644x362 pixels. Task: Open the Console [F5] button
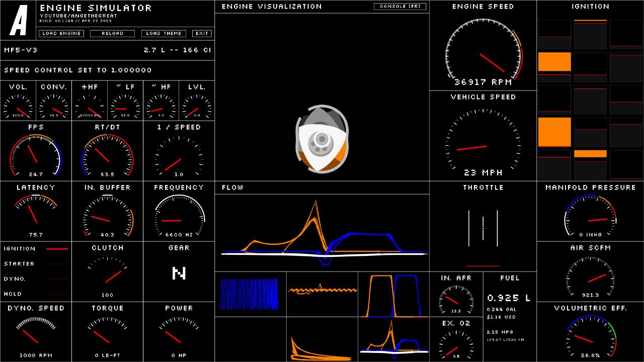[x=400, y=7]
